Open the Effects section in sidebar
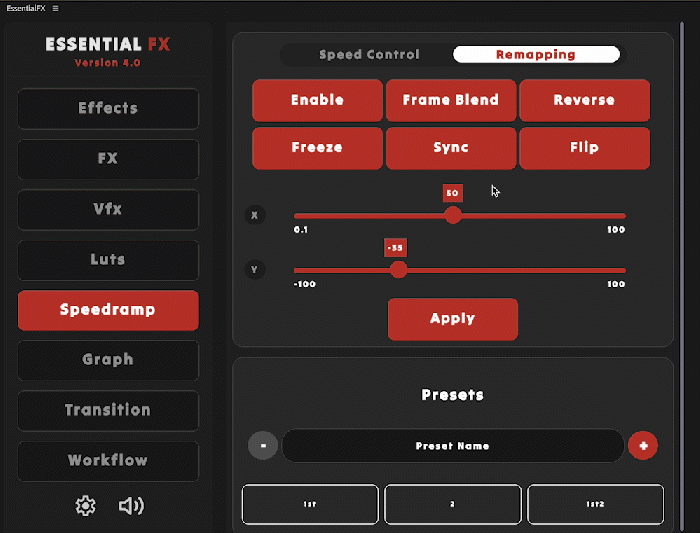The image size is (700, 533). pos(108,108)
